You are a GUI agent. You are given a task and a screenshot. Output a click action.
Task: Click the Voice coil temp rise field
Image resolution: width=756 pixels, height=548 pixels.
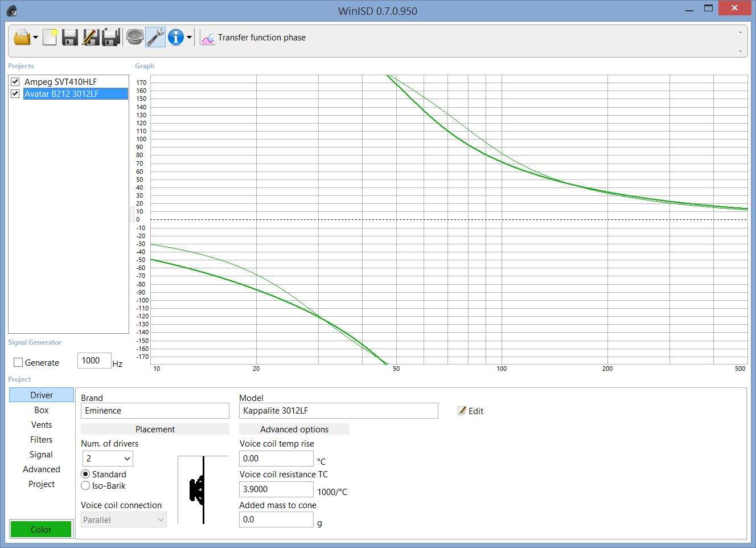coord(276,459)
